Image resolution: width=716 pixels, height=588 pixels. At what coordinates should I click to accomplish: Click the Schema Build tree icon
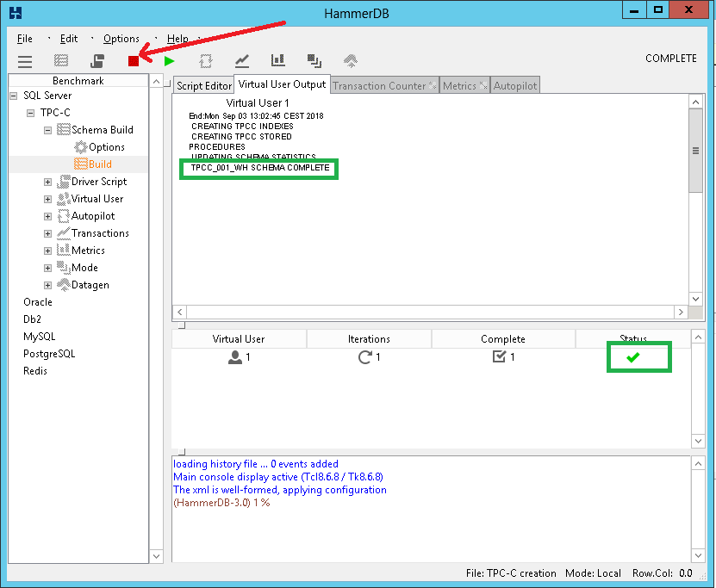64,129
